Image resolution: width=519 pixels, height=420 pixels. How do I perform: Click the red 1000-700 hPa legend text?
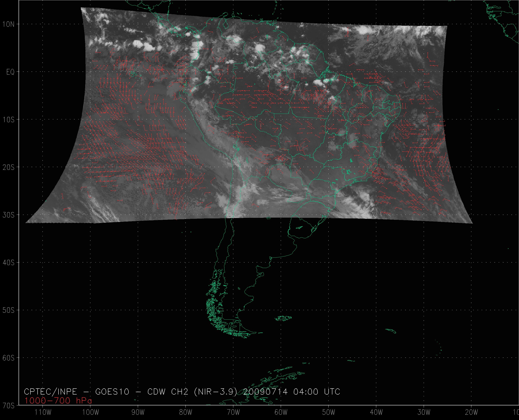point(58,401)
